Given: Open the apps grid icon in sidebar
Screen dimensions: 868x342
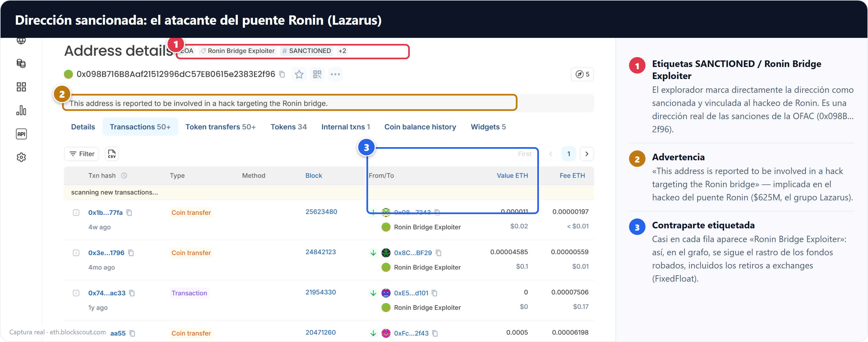Looking at the screenshot, I should point(21,87).
